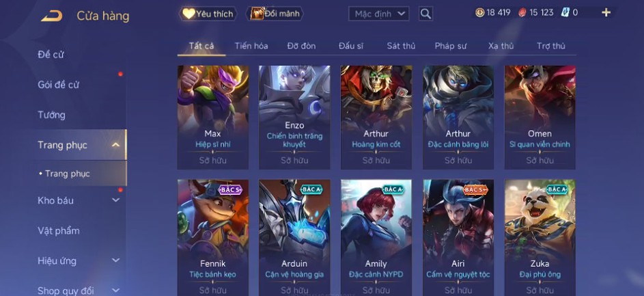Open the search magnifier icon
Screen dimensions: 644x296
(x=425, y=14)
